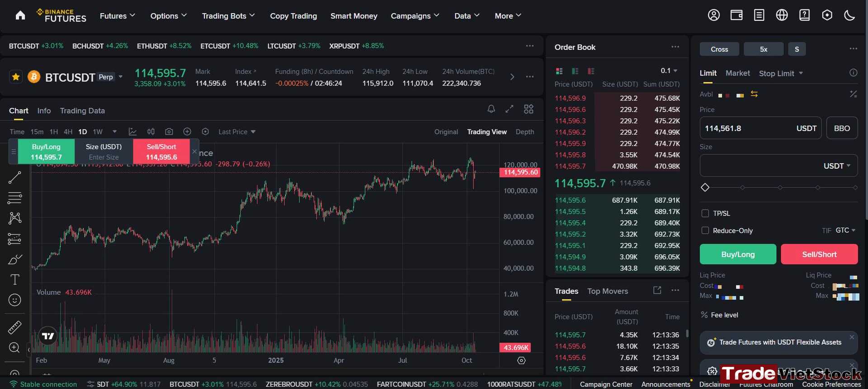Open the Last Price dropdown

(x=237, y=132)
